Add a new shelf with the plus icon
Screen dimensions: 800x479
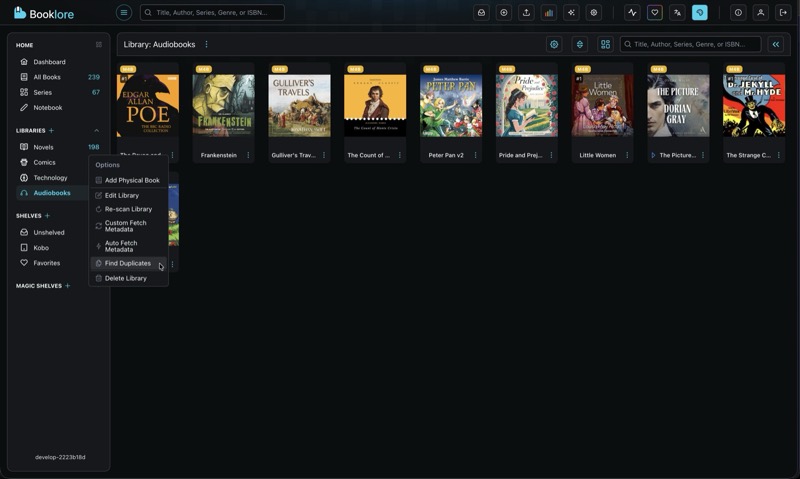[x=47, y=216]
